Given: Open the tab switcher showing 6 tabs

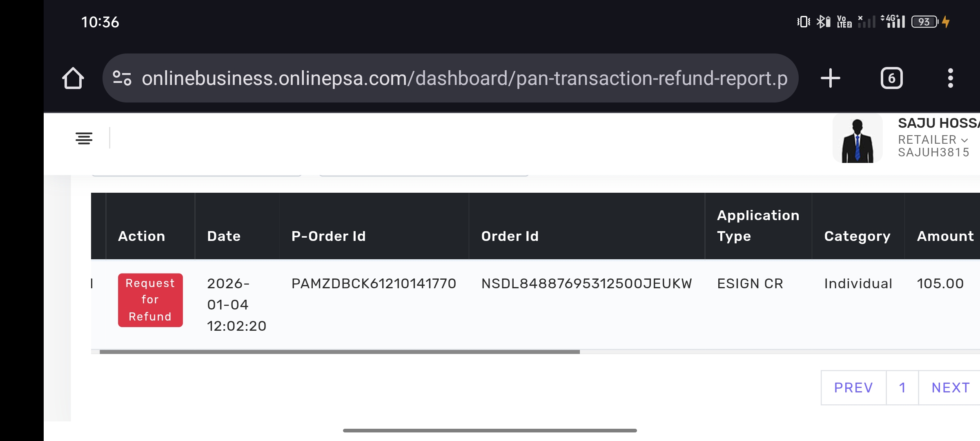Looking at the screenshot, I should click(891, 78).
